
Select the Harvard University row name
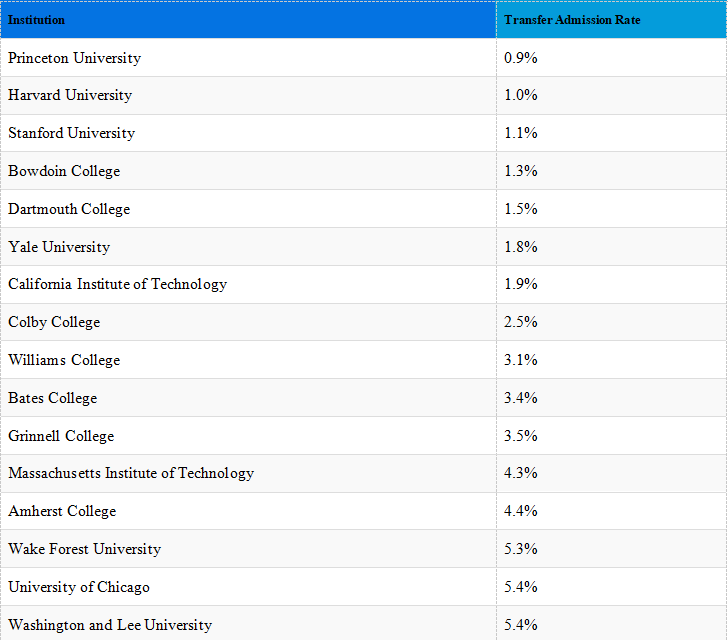[x=70, y=96]
